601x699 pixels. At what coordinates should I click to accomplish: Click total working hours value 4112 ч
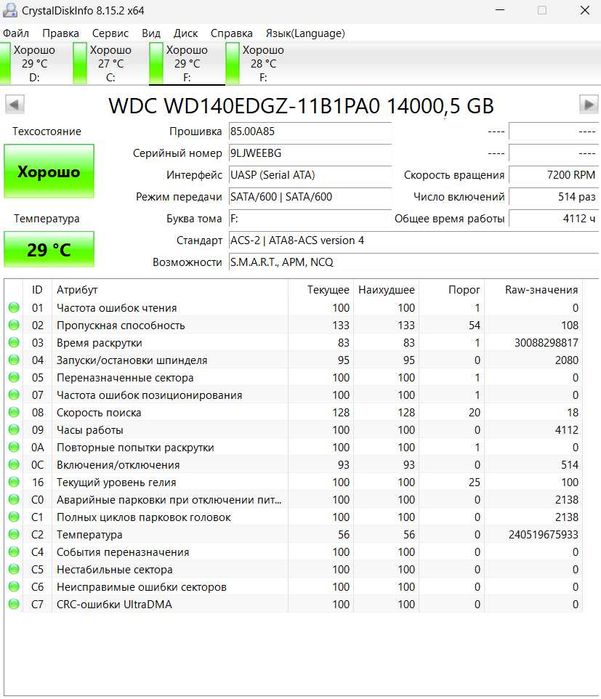pos(553,218)
